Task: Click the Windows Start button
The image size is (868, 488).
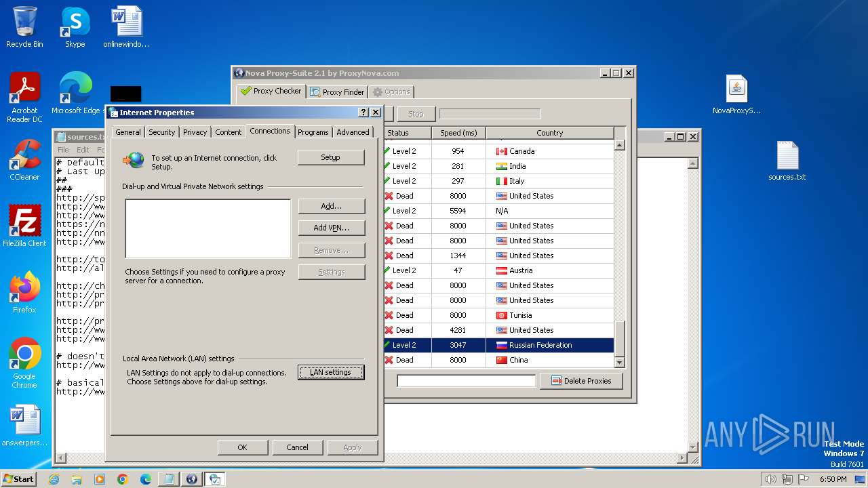Action: (x=19, y=479)
